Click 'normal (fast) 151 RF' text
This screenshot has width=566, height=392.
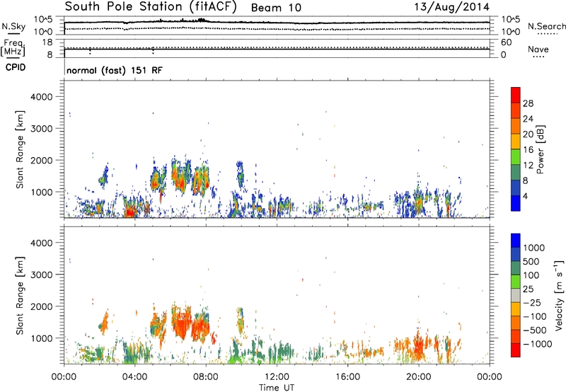pos(115,70)
